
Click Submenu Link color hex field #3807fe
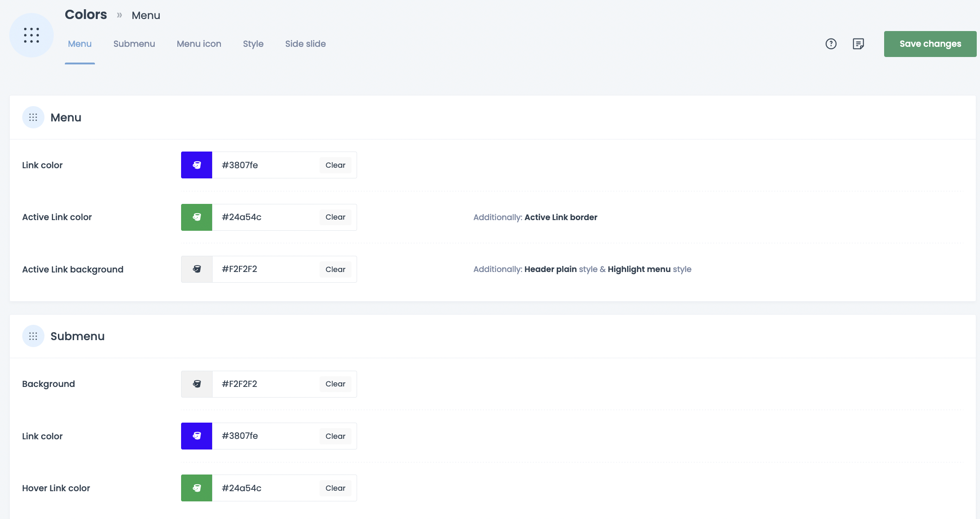266,436
